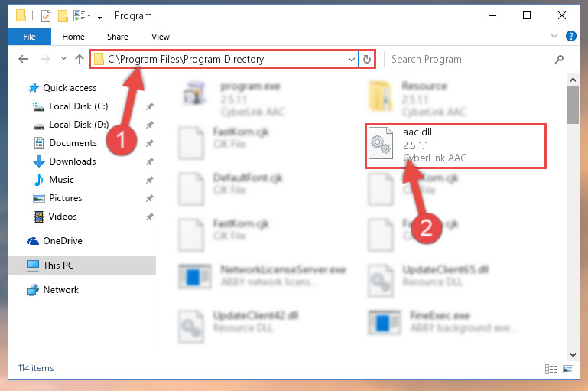Switch to details view button

[x=551, y=370]
